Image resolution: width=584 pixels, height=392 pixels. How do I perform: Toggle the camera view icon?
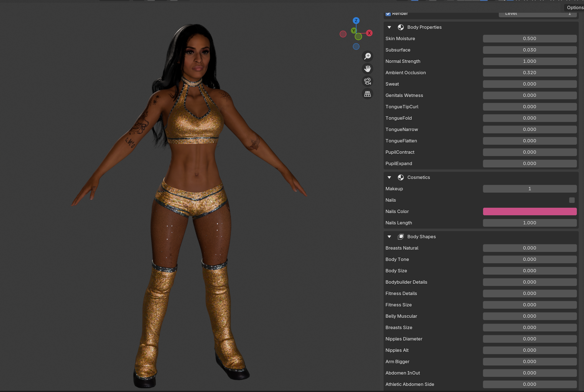pyautogui.click(x=368, y=81)
